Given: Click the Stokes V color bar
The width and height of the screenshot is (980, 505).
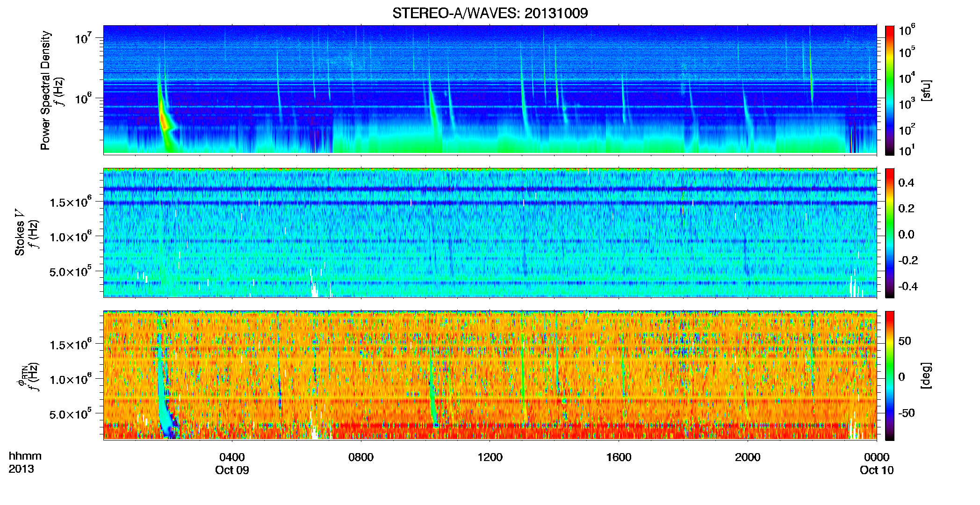Looking at the screenshot, I should 890,233.
